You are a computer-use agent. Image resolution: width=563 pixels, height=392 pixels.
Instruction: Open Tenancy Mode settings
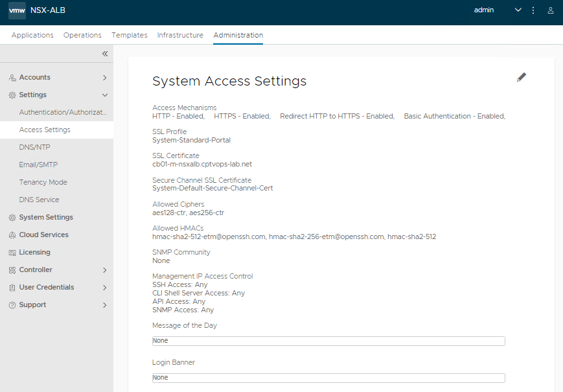pos(43,182)
